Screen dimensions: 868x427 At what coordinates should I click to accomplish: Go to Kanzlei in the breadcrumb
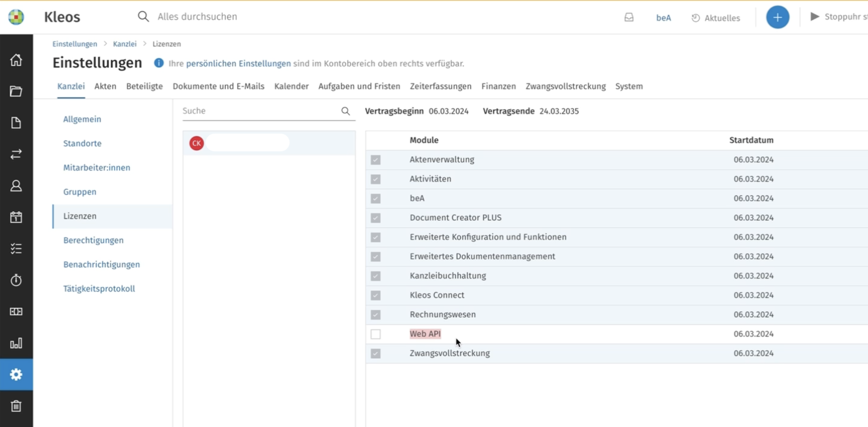pyautogui.click(x=125, y=44)
